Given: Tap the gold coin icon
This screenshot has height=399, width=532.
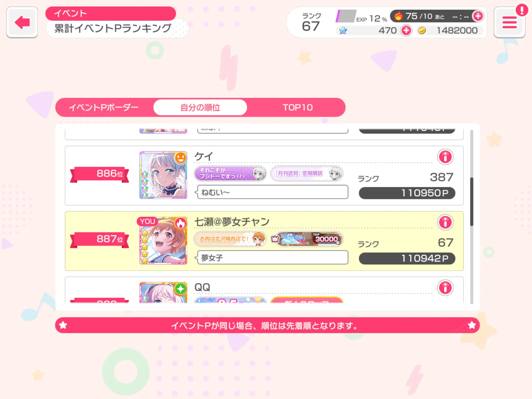Looking at the screenshot, I should click(x=422, y=30).
